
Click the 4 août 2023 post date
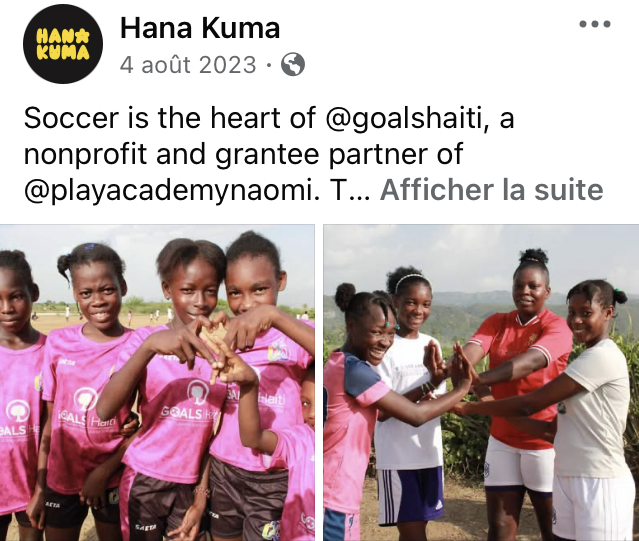tap(188, 65)
